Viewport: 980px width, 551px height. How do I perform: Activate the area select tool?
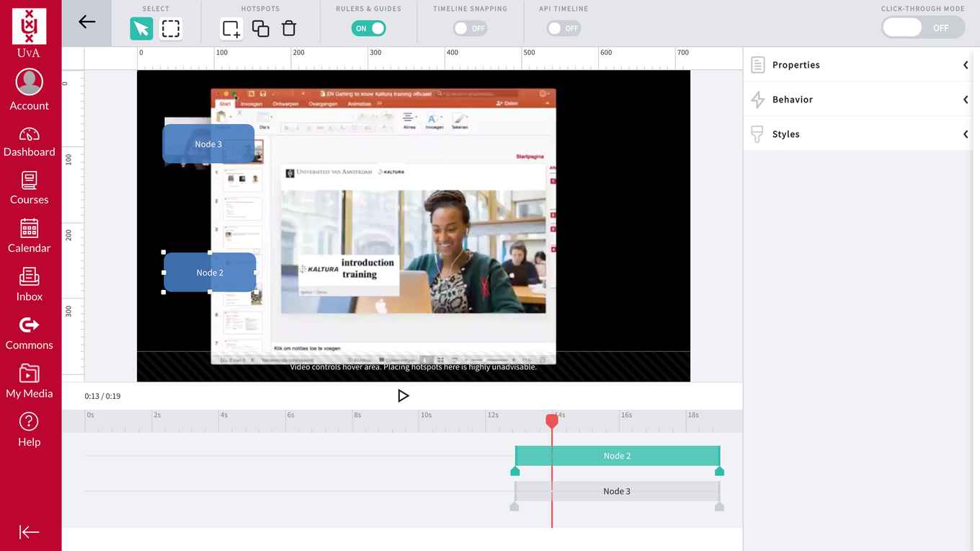[x=170, y=28]
